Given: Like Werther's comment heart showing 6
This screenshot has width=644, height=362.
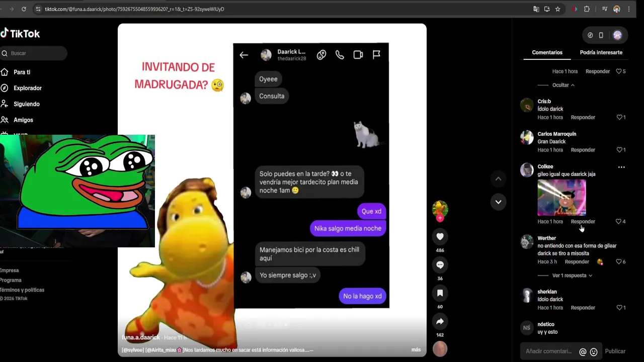Looking at the screenshot, I should click(x=619, y=261).
